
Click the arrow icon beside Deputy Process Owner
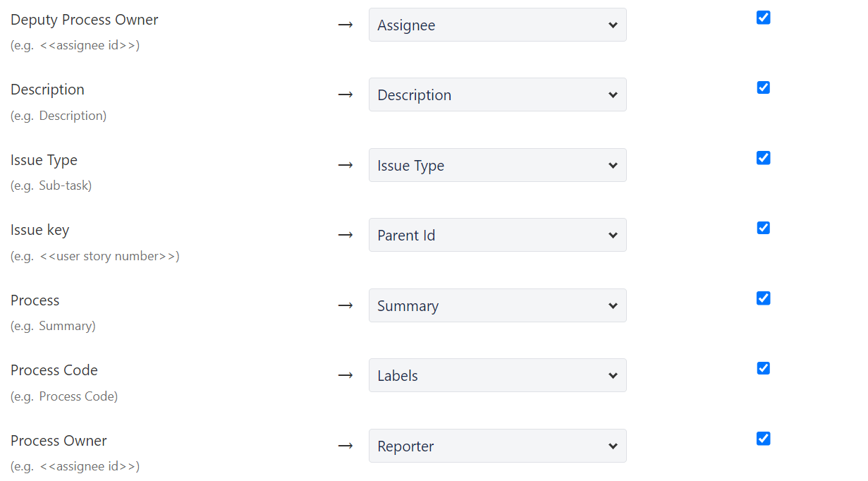click(346, 25)
